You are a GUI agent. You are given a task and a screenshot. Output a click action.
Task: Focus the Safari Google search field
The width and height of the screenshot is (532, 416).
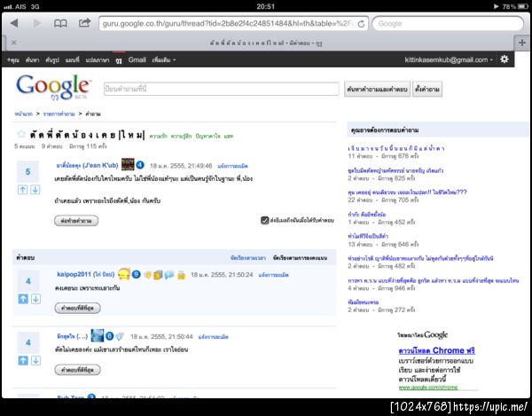[x=448, y=24]
